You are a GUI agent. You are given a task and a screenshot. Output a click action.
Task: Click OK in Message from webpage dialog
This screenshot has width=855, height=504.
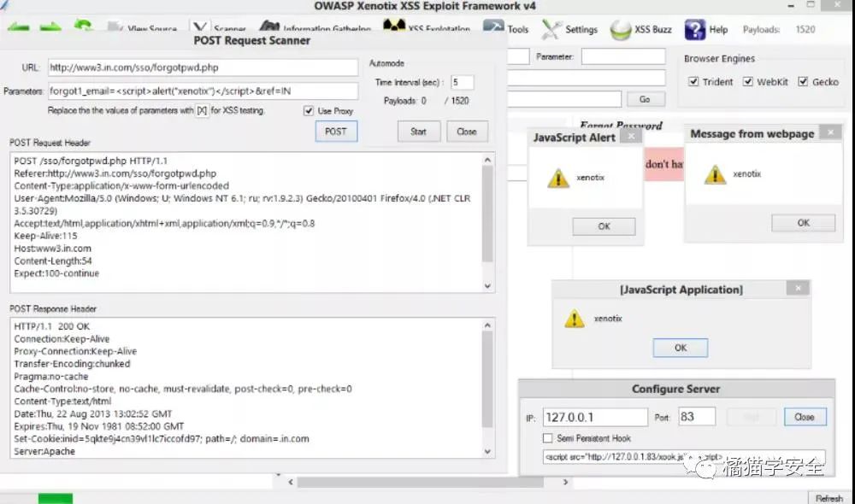point(803,223)
